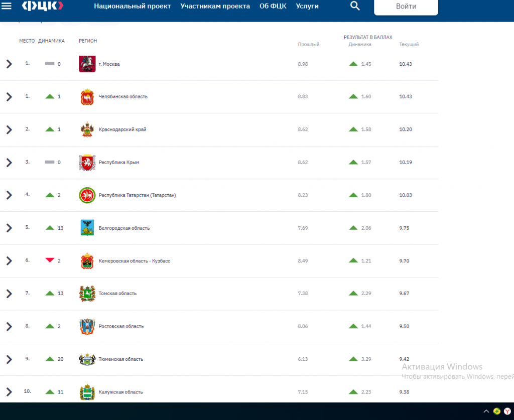Click Томская область coat of arms

[x=87, y=294]
